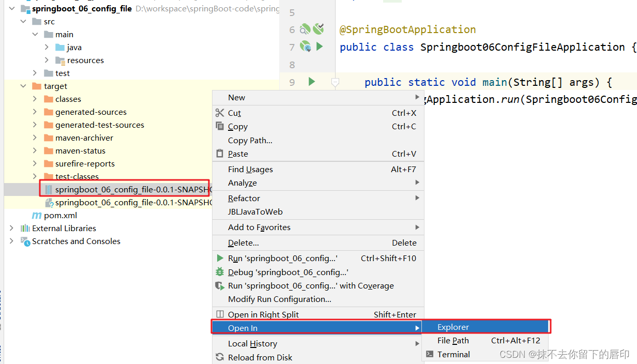Click the @SpringBootApplication annotation text

coord(407,29)
